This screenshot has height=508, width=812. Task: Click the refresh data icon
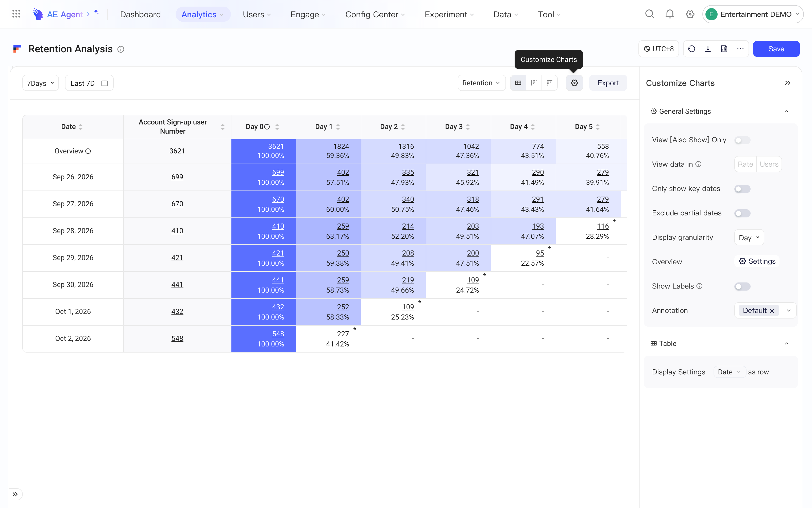[x=691, y=49]
